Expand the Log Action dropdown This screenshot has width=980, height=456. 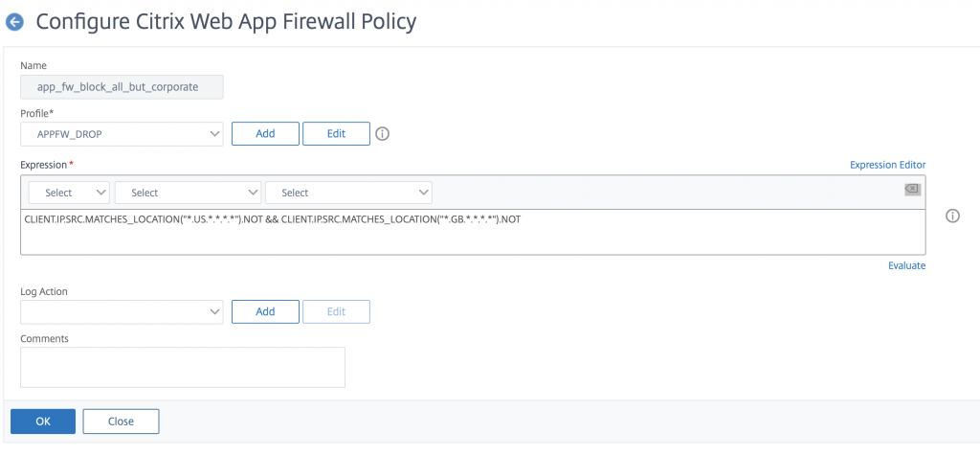(122, 311)
